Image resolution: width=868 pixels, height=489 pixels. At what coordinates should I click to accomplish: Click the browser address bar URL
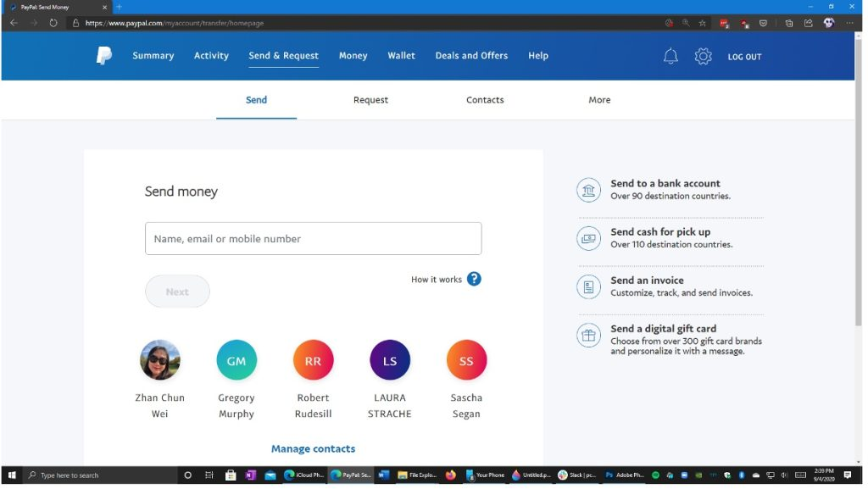(175, 23)
